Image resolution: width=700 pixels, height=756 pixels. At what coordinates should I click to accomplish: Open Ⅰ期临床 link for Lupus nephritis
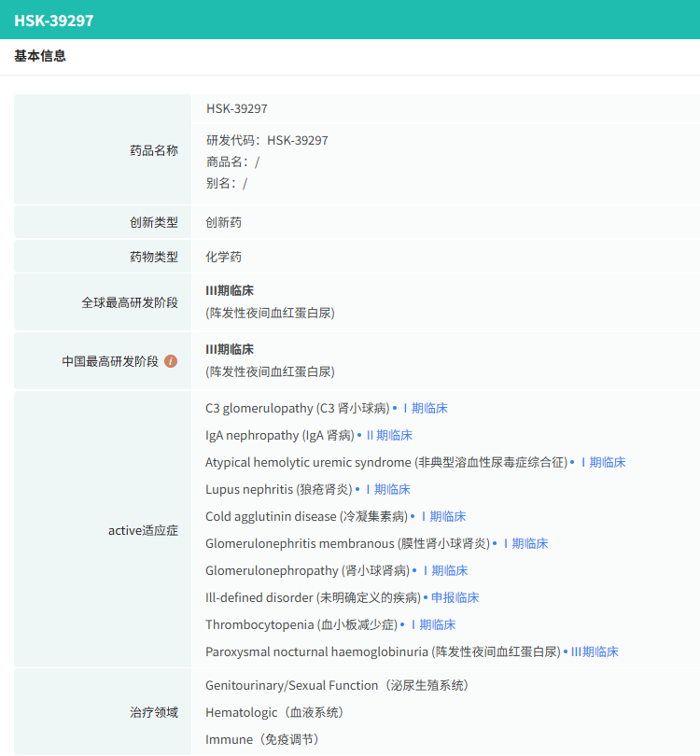pos(388,489)
